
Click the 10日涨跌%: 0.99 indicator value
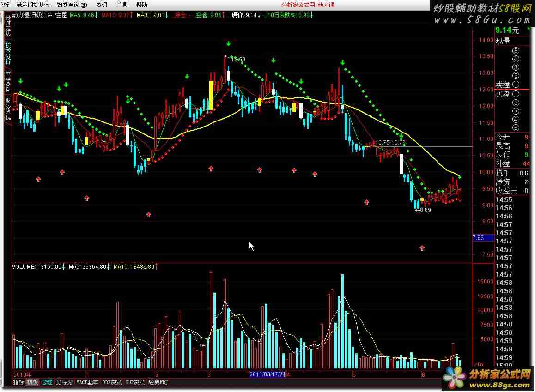tap(288, 15)
